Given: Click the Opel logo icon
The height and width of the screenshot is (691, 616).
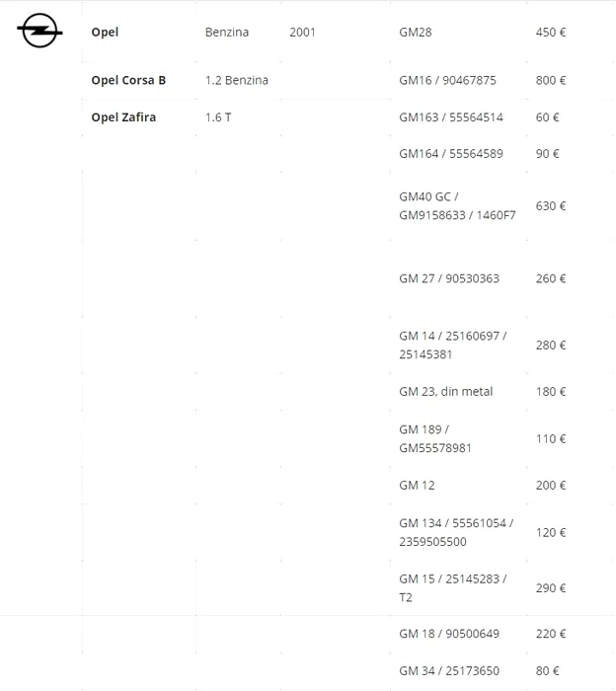Looking at the screenshot, I should click(39, 32).
